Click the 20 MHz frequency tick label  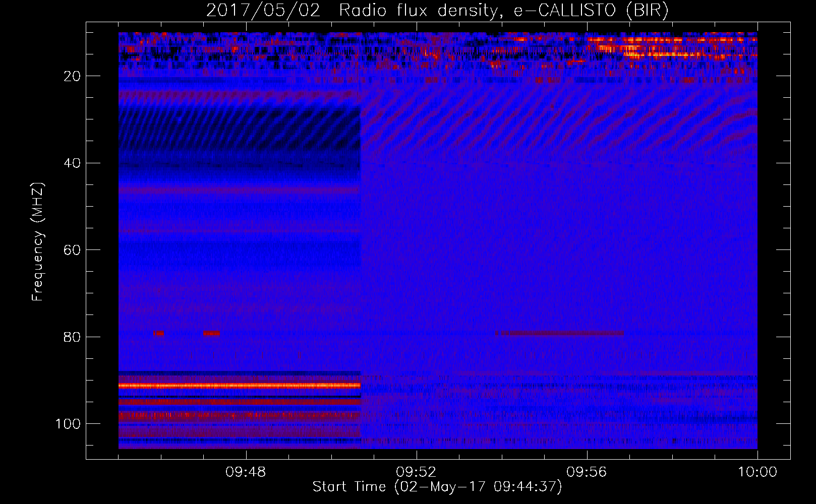[x=73, y=76]
